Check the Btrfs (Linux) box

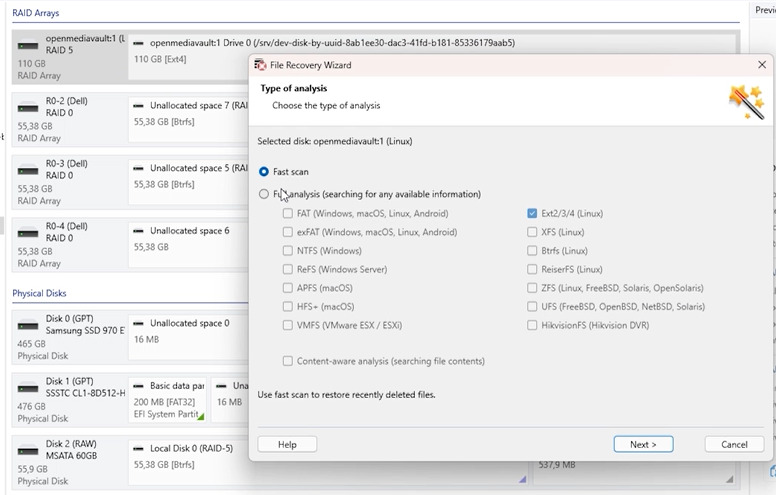532,250
